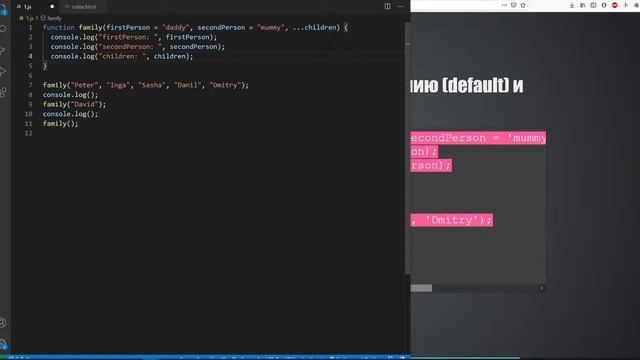Click the function keyword on line 1
The image size is (640, 360).
[59, 27]
